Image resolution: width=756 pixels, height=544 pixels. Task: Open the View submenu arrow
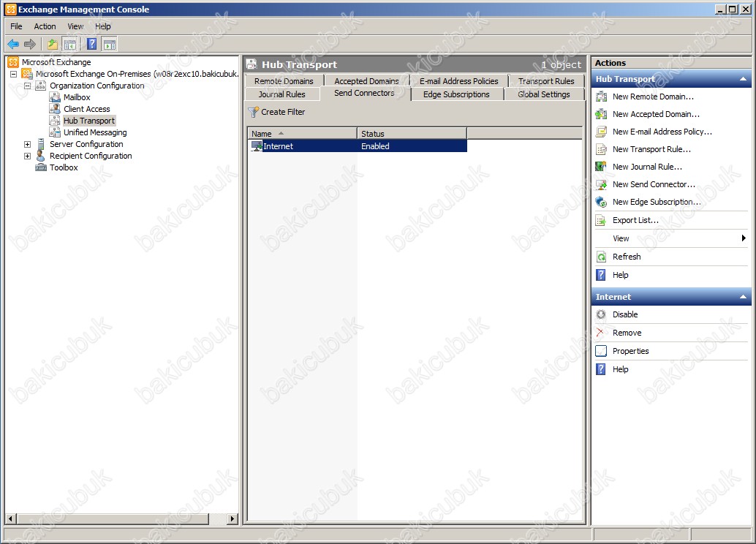[x=744, y=238]
